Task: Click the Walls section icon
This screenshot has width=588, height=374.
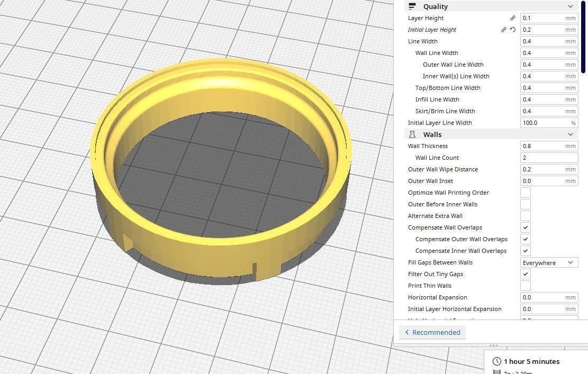Action: tap(412, 134)
